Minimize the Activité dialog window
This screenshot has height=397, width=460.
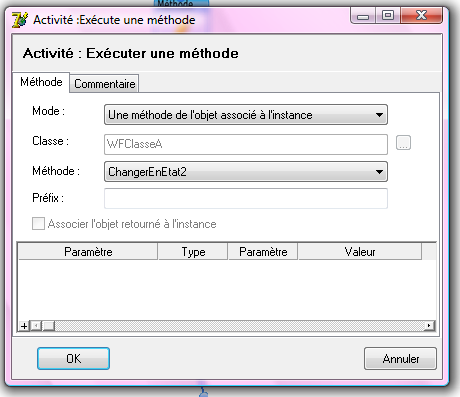point(363,16)
